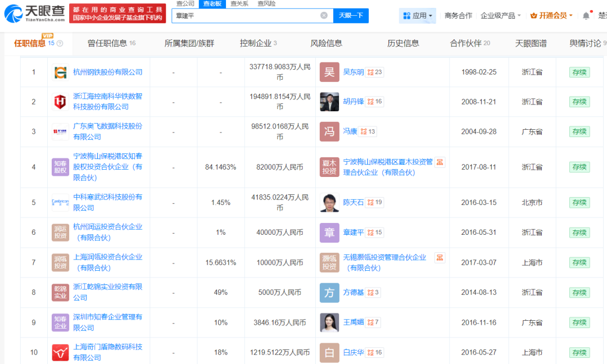The width and height of the screenshot is (607, 364).
Task: Click the 15.6631% shareholding cell
Action: tap(221, 262)
